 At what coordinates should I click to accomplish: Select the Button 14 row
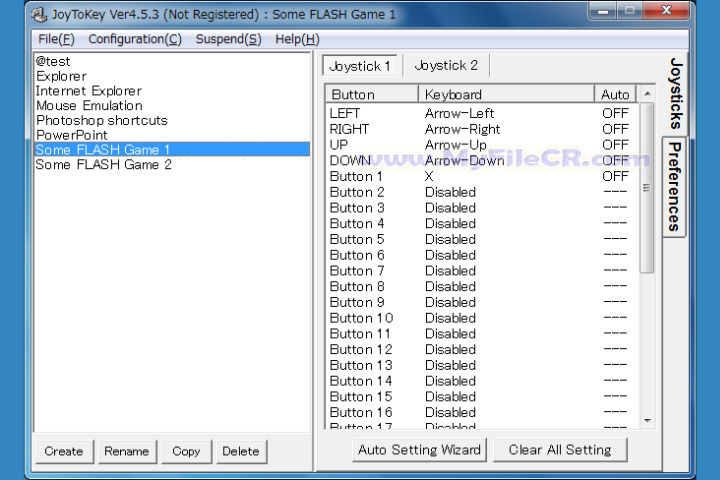point(482,381)
